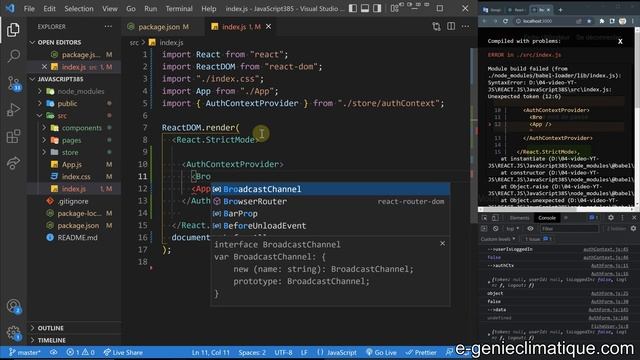Viewport: 640px width, 360px height.
Task: Switch to DevTools Console tab
Action: pos(547,218)
